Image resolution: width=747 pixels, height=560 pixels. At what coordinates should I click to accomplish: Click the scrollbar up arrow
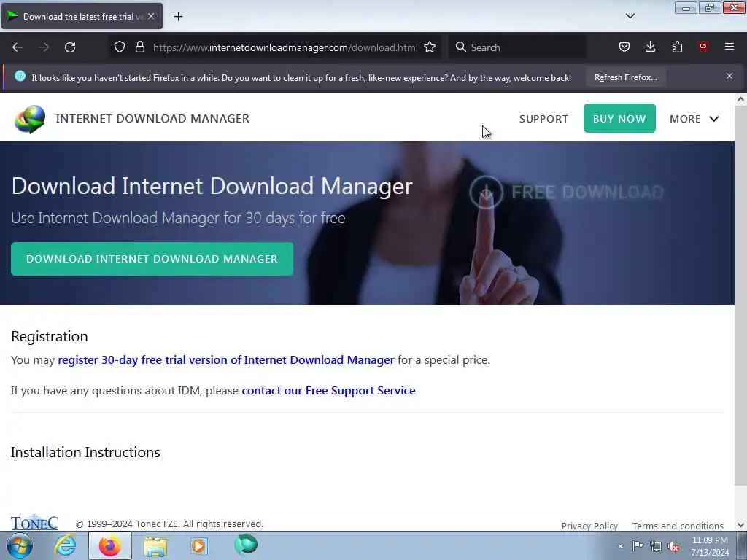740,99
